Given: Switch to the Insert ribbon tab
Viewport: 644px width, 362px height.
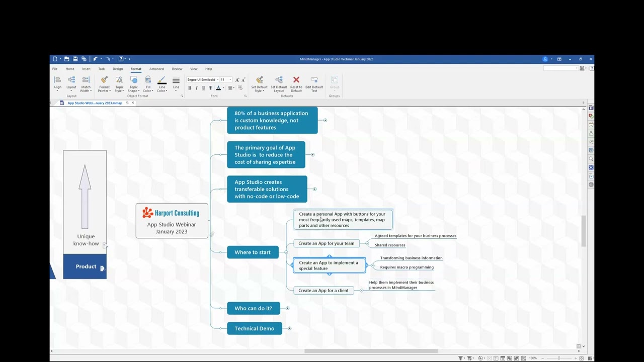Looking at the screenshot, I should click(87, 69).
